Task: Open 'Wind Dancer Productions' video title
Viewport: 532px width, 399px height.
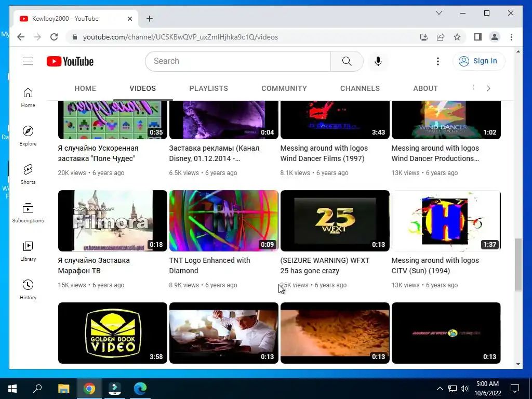Action: coord(435,153)
